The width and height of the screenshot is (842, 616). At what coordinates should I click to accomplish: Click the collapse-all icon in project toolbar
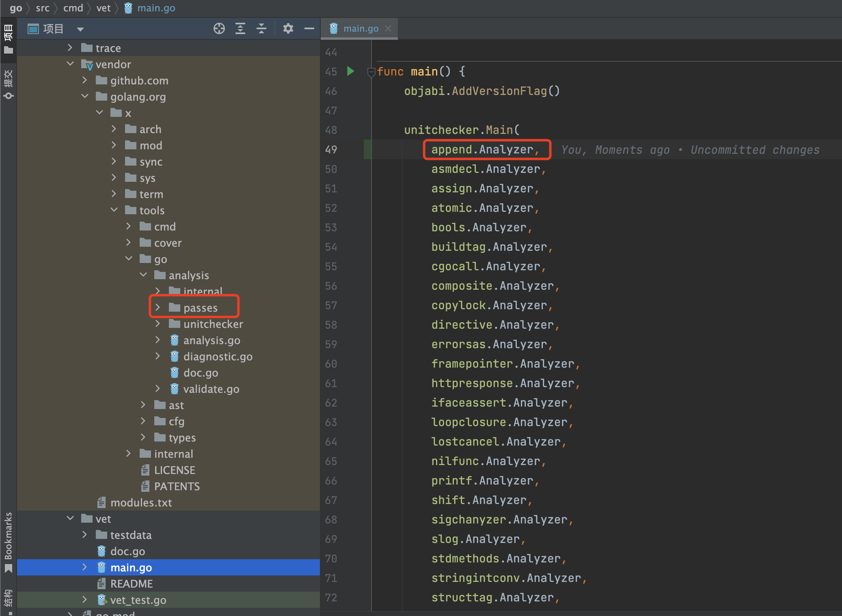(261, 29)
